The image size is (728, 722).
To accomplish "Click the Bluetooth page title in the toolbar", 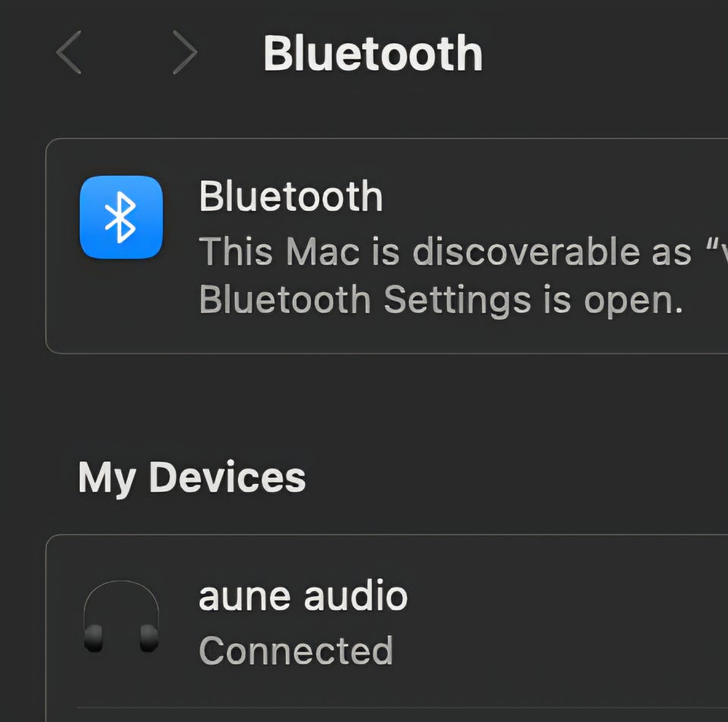I will 372,53.
